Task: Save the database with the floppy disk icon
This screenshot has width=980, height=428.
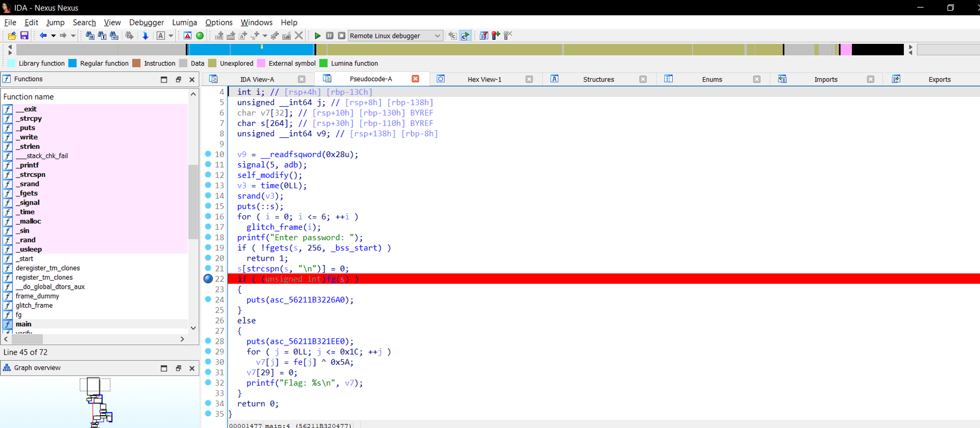Action: pos(24,36)
